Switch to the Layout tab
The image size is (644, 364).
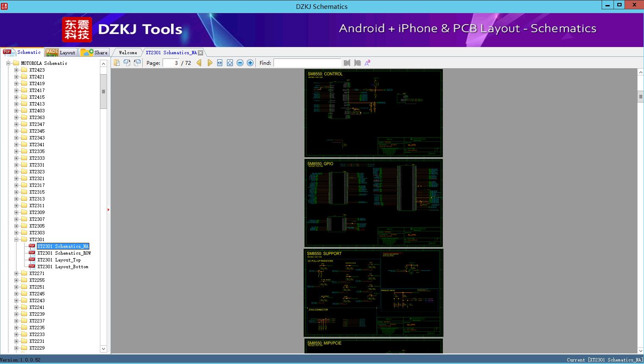tap(61, 53)
